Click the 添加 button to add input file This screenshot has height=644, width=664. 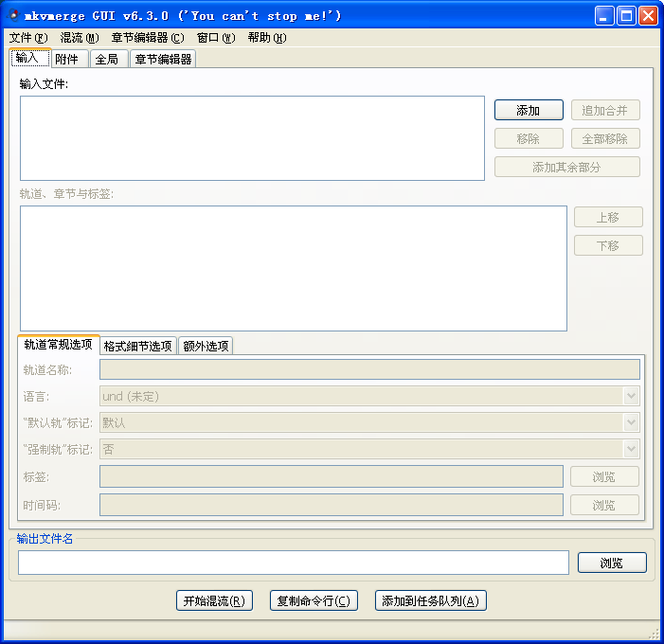coord(529,110)
